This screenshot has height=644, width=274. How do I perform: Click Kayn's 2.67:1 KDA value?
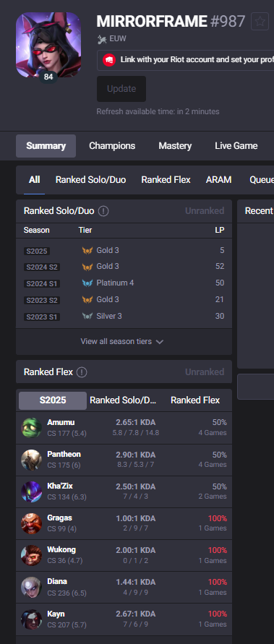pyautogui.click(x=136, y=614)
